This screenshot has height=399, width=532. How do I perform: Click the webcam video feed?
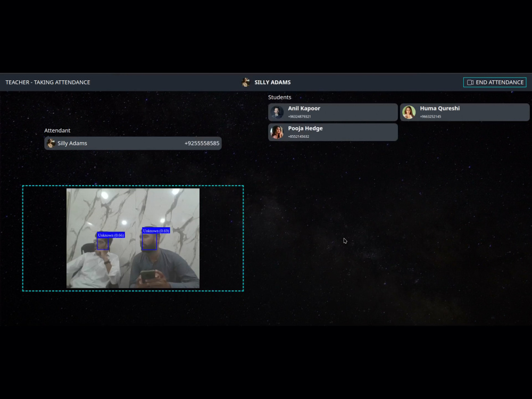coord(133,238)
